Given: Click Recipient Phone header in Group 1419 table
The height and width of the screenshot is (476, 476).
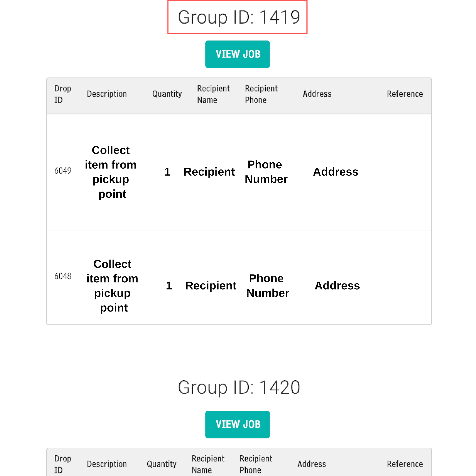Looking at the screenshot, I should tap(261, 94).
